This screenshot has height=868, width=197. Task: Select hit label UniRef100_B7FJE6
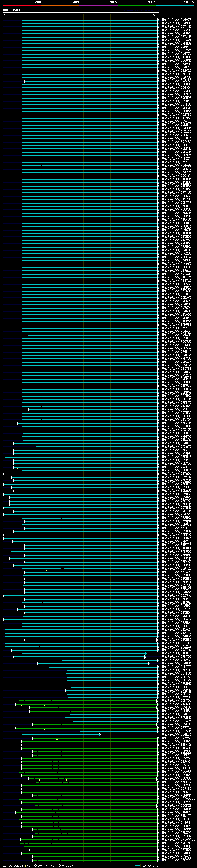pos(177,450)
